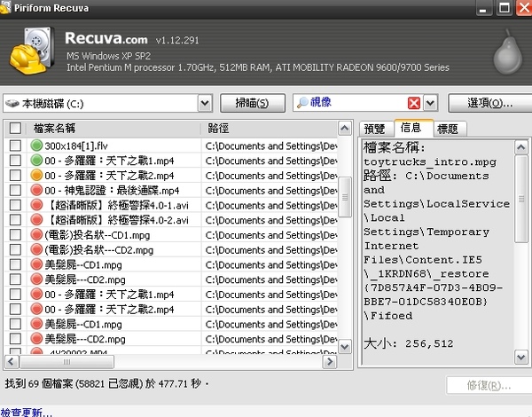Screen dimensions: 532x417
Task: Click the Recuva hard-hat drive logo
Action: click(x=32, y=51)
